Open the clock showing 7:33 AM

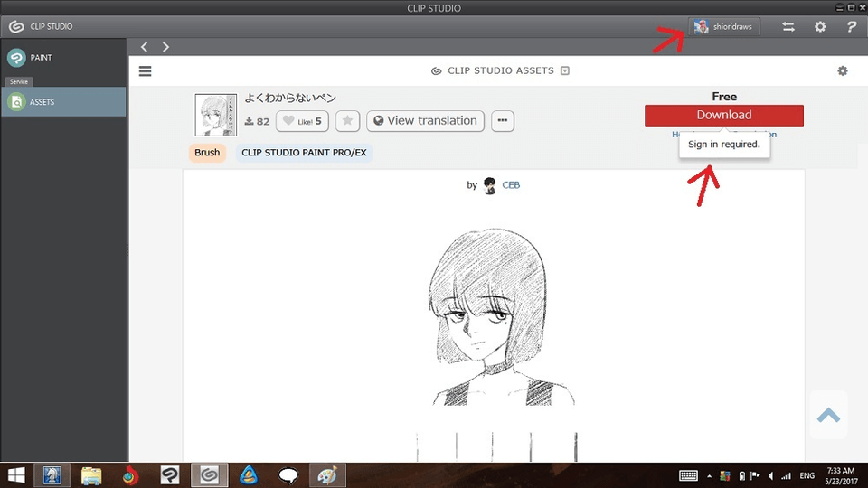pyautogui.click(x=841, y=476)
